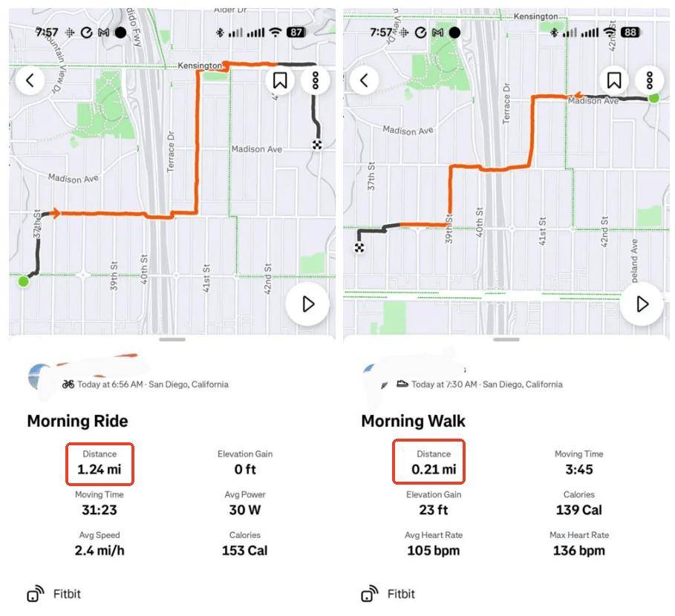This screenshot has width=675, height=616.
Task: Select checkered finish flag on ride route
Action: [318, 145]
